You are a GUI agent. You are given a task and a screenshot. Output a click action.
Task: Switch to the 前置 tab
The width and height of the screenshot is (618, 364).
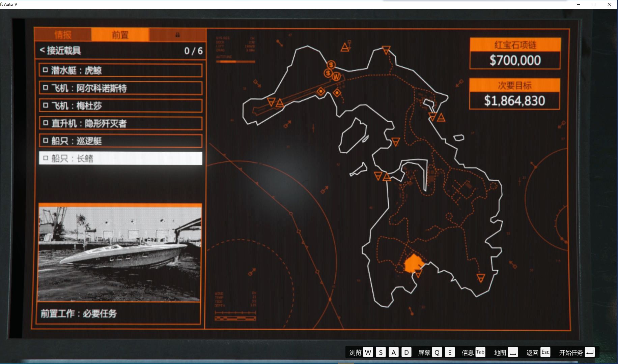coord(120,35)
